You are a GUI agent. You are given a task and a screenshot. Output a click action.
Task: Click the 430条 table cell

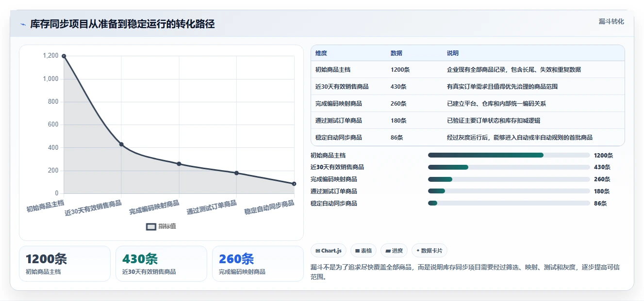coord(399,87)
